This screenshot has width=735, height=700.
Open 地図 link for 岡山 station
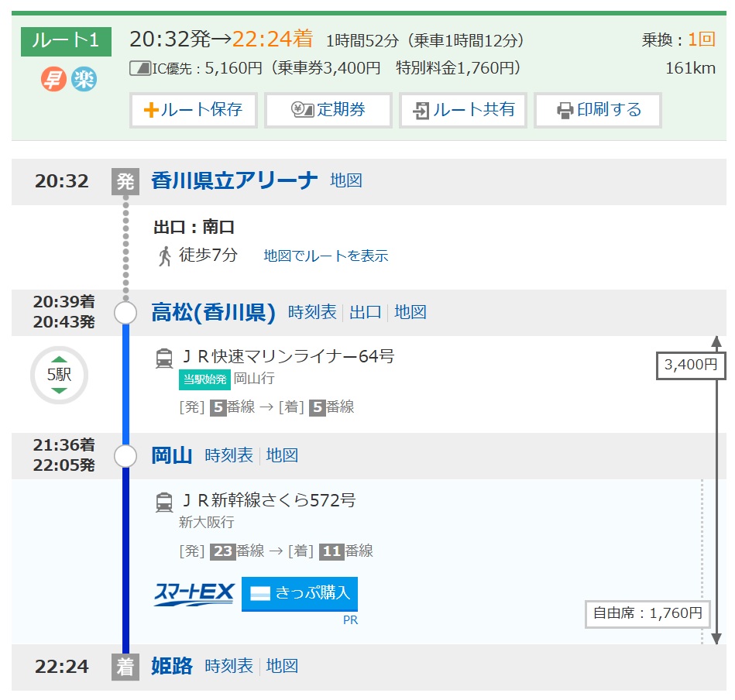coord(282,455)
